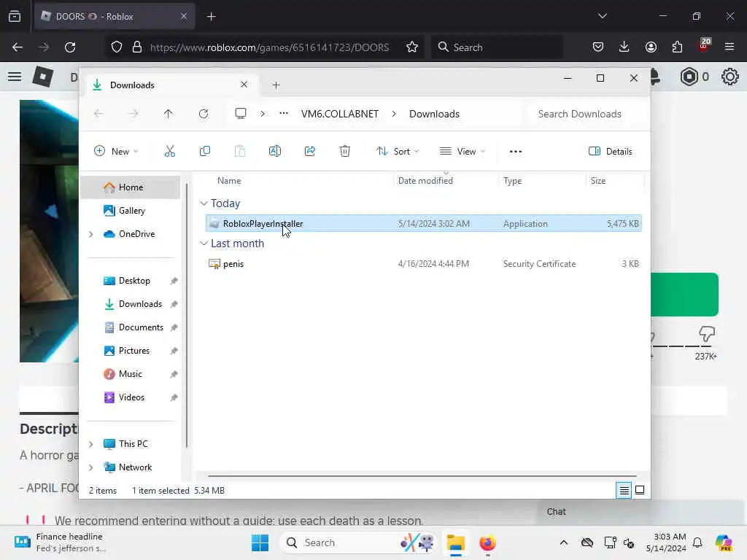Open a new Firefox tab
747x560 pixels.
click(x=212, y=17)
